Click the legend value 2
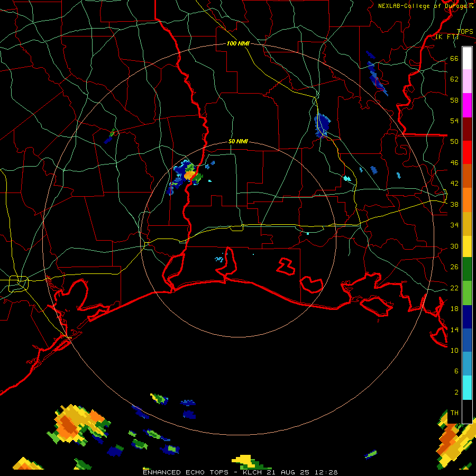 tap(456, 392)
